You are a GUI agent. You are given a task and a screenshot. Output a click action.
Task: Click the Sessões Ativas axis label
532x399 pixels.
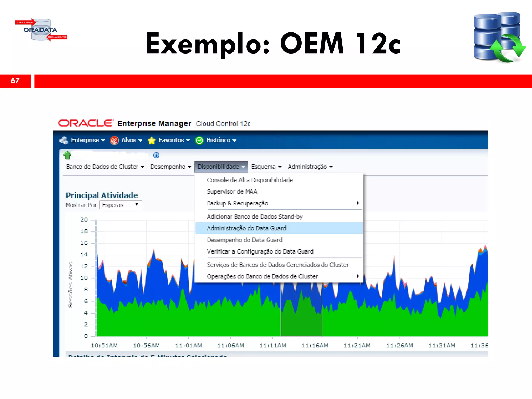coord(70,285)
